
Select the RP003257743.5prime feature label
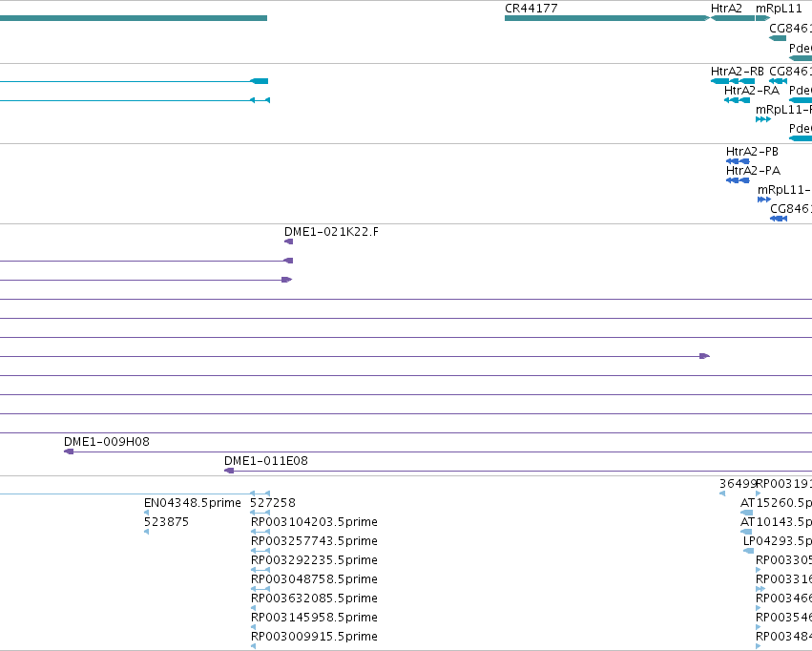(314, 541)
